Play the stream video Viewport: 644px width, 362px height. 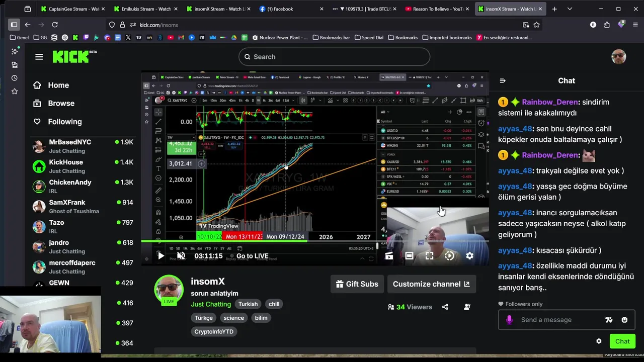160,256
